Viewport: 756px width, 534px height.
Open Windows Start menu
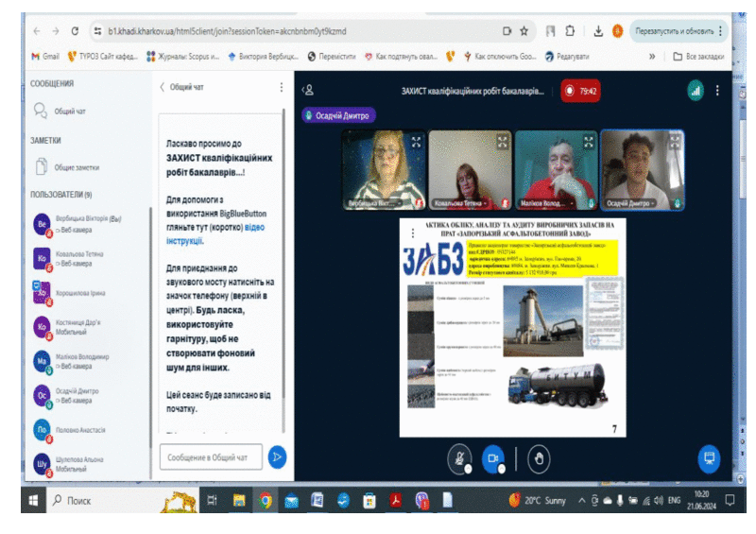33,500
